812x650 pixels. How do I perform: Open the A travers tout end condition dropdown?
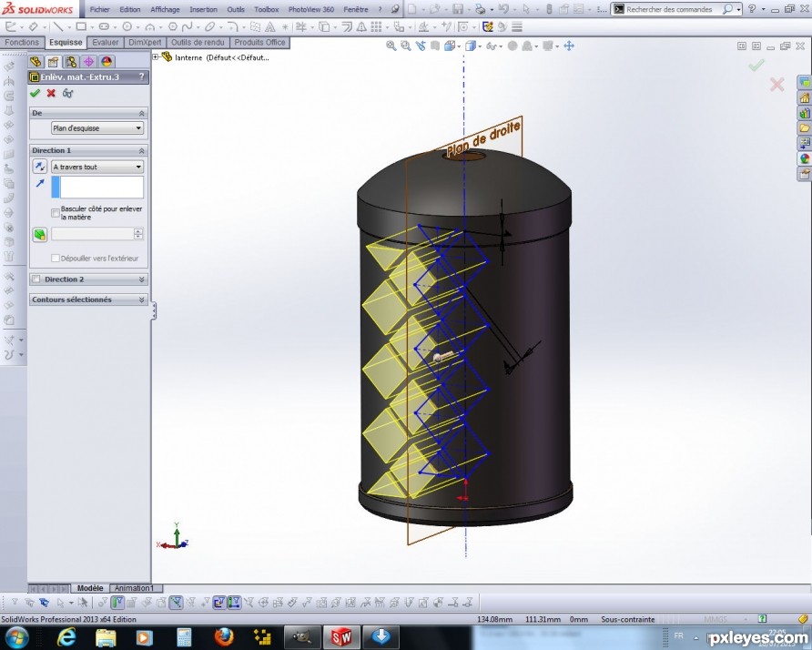[97, 167]
